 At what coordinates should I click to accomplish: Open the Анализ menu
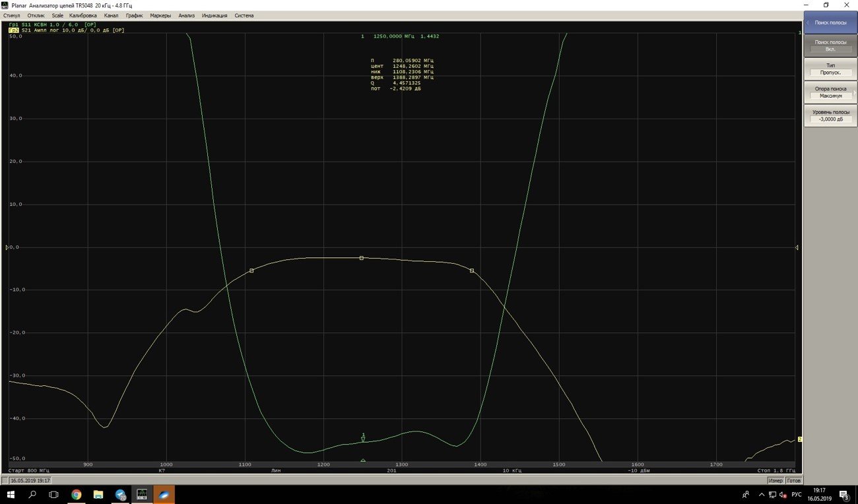click(x=187, y=15)
